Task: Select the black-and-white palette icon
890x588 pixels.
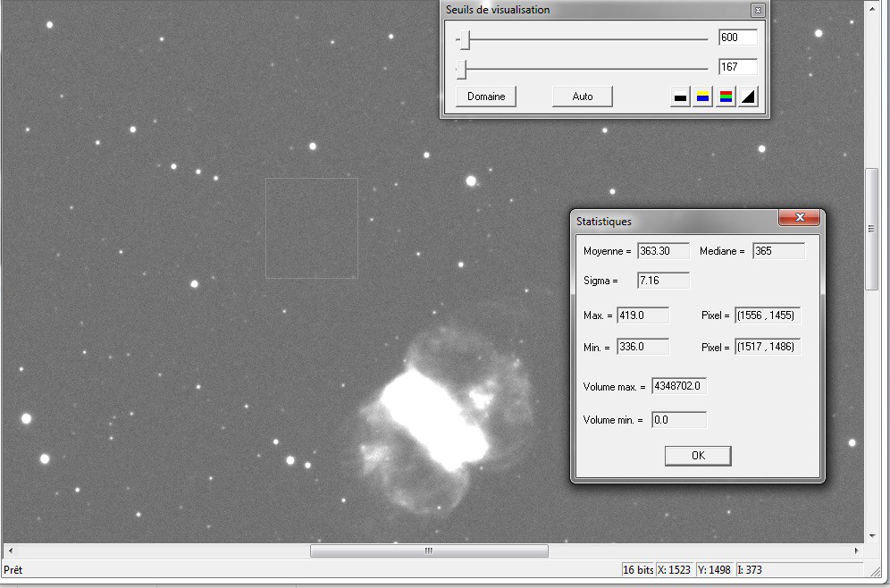Action: coord(680,97)
